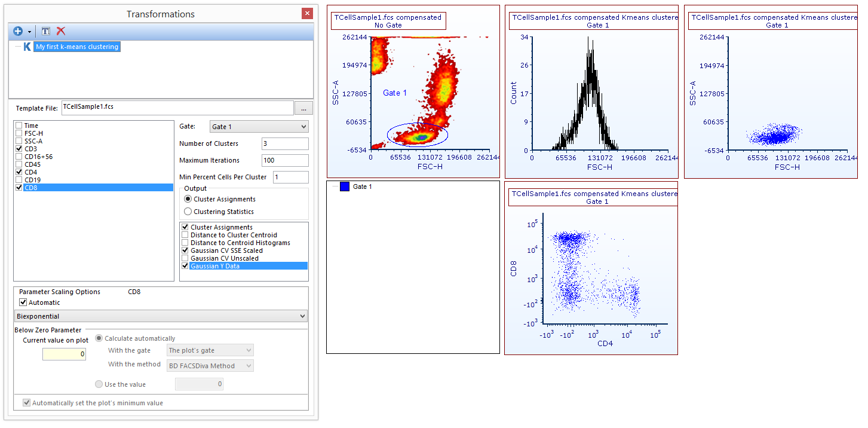Image resolution: width=868 pixels, height=428 pixels.
Task: Click the rename transformation toolbar icon
Action: tap(46, 31)
